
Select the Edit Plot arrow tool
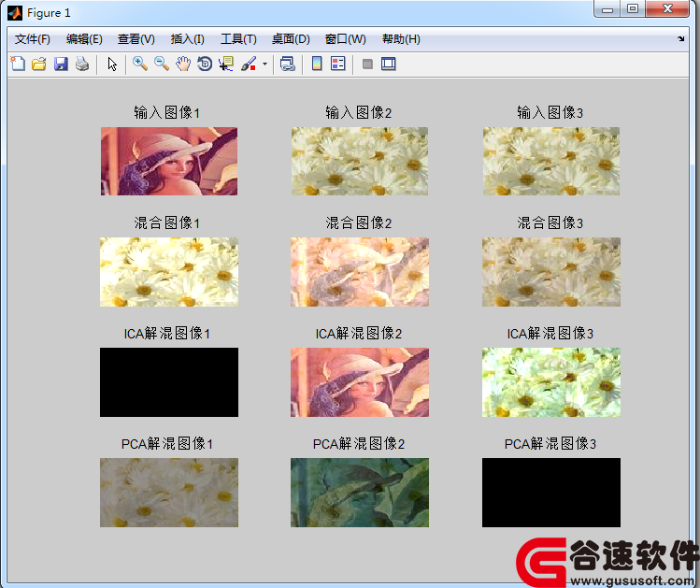(112, 64)
